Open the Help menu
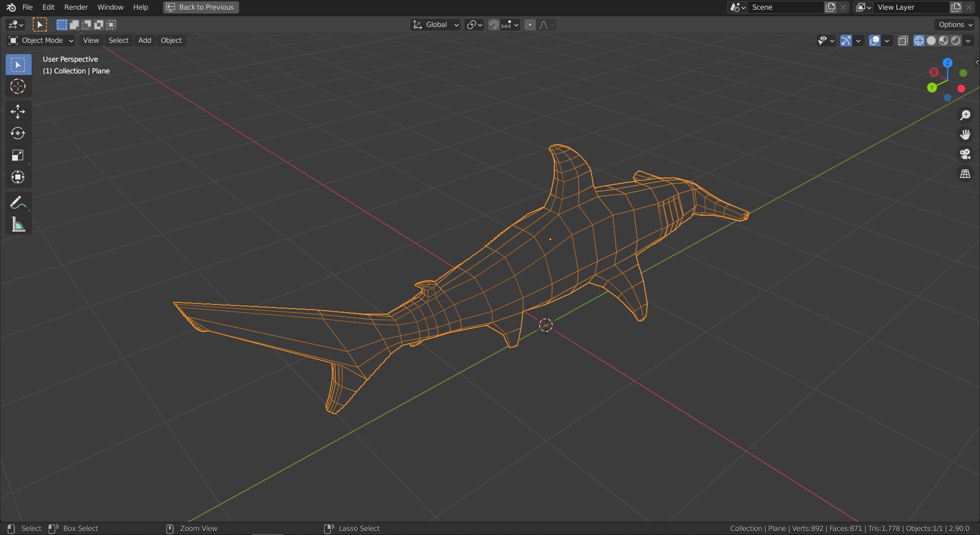Screen dimensions: 980x535 [140, 7]
